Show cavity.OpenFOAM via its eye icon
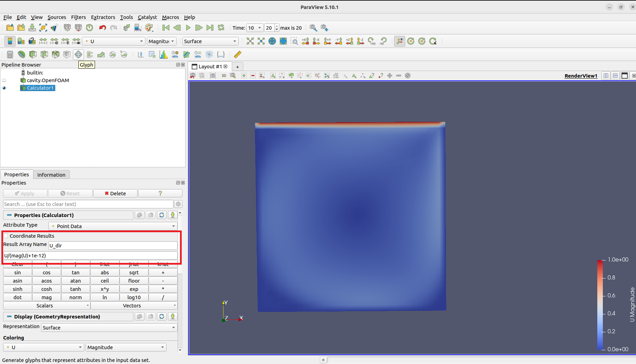636x364 pixels. 4,80
